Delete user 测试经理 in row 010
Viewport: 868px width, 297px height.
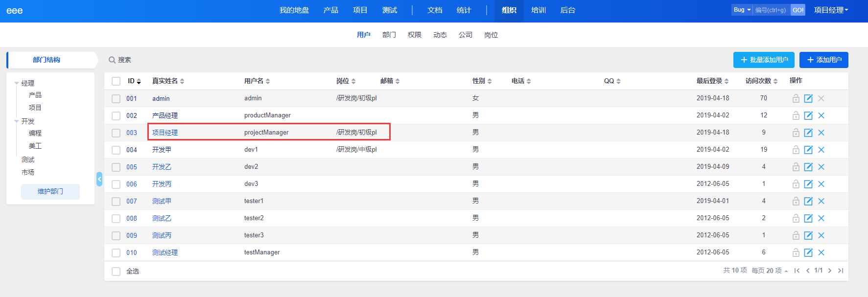821,252
